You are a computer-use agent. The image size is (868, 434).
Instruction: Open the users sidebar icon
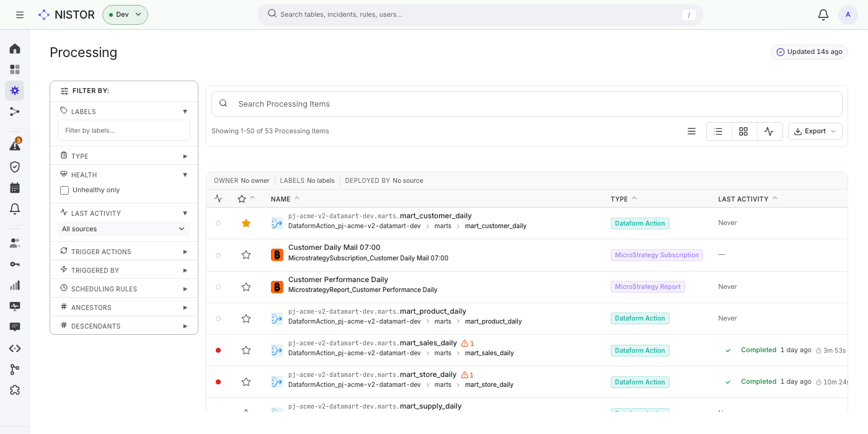point(15,243)
